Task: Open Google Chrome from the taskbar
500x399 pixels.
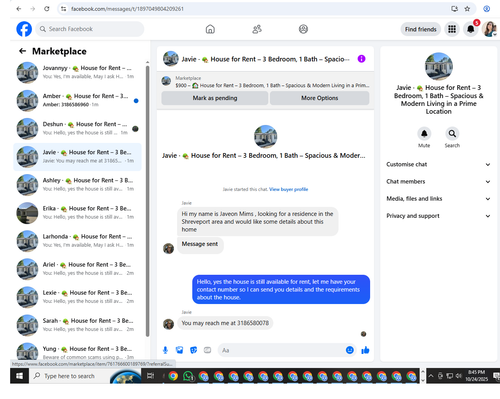Action: [x=173, y=376]
